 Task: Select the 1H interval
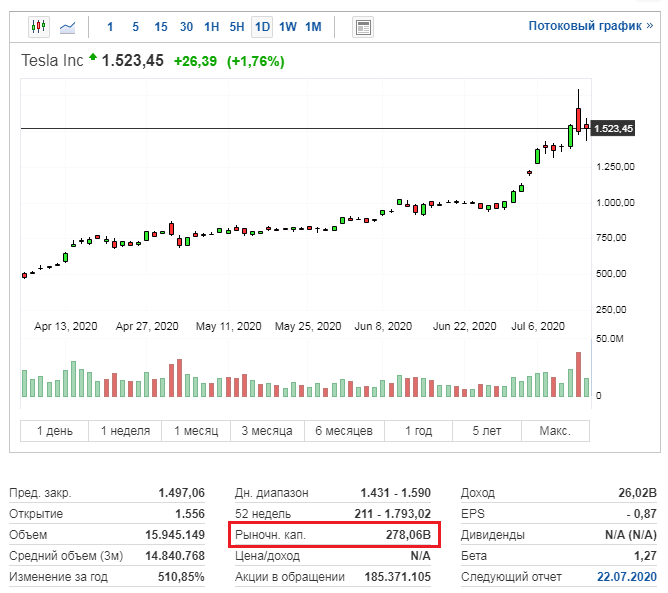point(211,27)
